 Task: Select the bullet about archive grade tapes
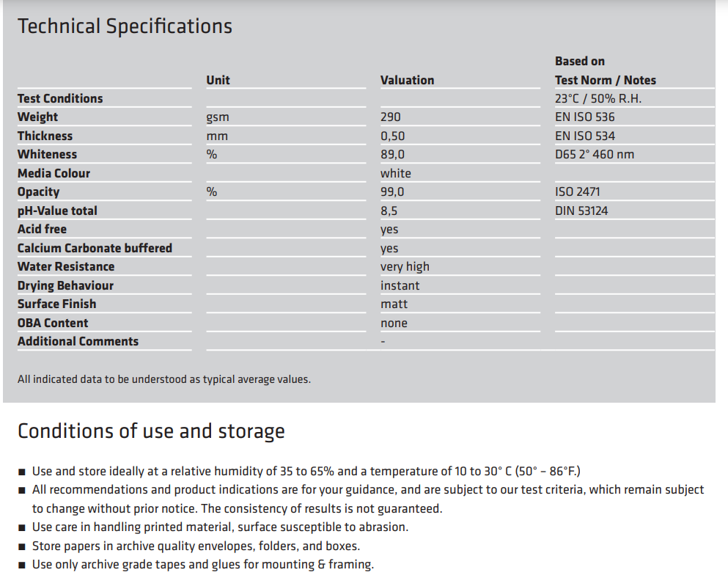click(203, 565)
